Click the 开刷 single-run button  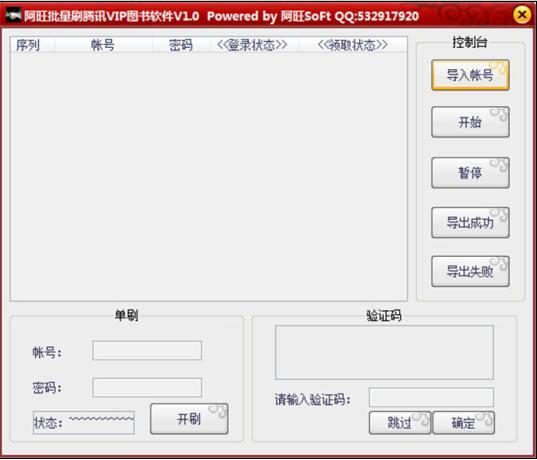point(189,419)
